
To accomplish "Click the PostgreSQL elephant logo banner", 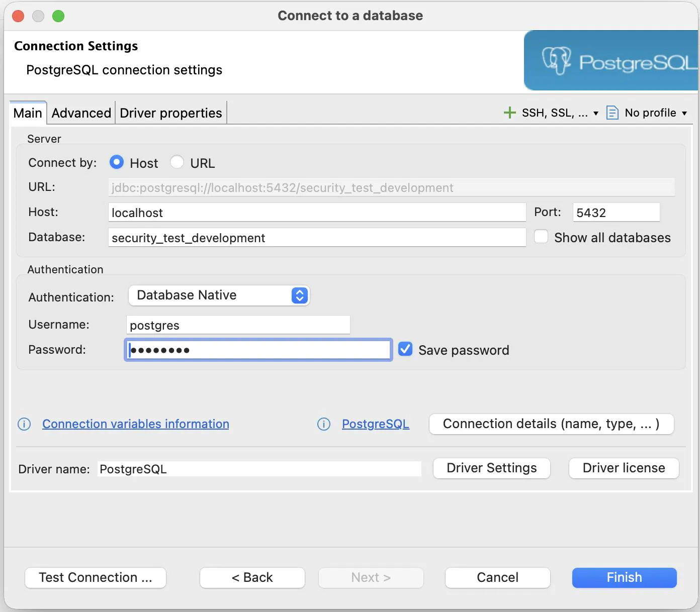I will coord(610,61).
